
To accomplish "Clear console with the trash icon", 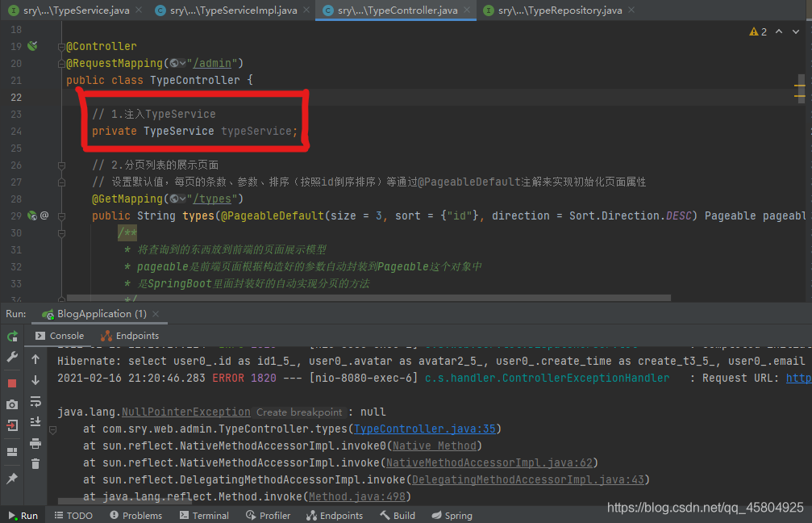I will point(35,464).
